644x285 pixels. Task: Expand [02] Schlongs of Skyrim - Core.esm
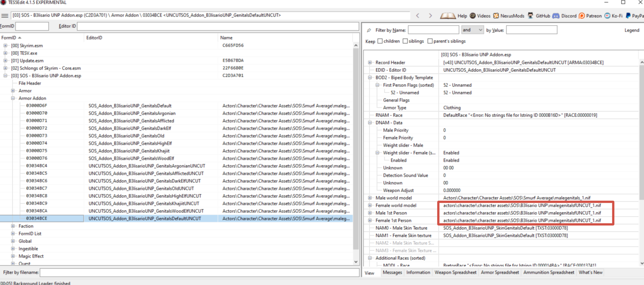pos(5,68)
